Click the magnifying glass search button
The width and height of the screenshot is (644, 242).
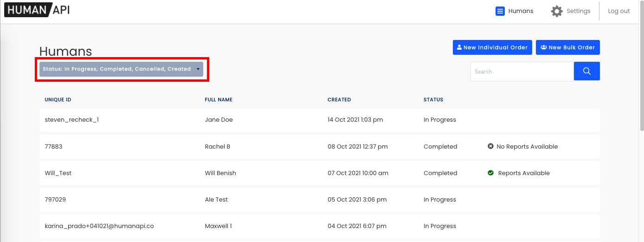tap(586, 71)
